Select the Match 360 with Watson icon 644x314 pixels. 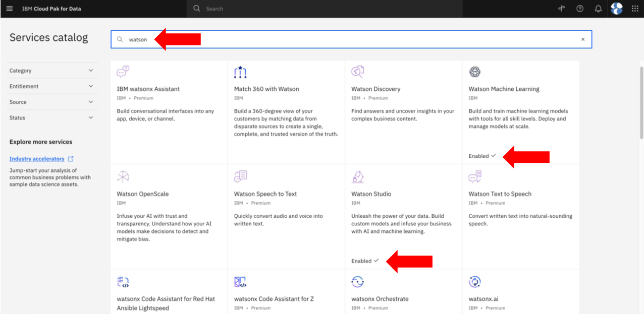tap(240, 72)
